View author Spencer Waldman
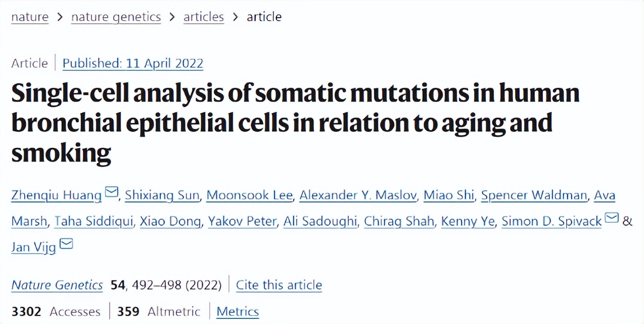The width and height of the screenshot is (644, 324). (534, 195)
